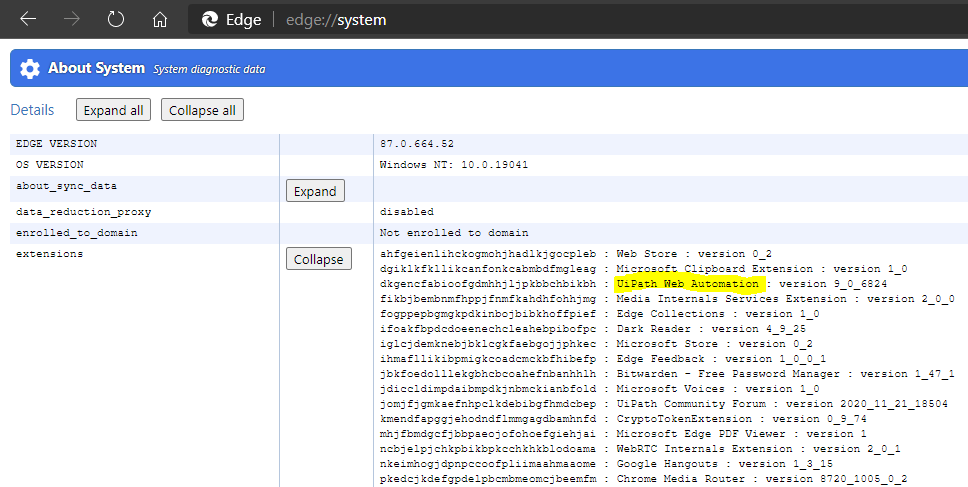
Task: Select the OS VERSION label
Action: [x=49, y=164]
